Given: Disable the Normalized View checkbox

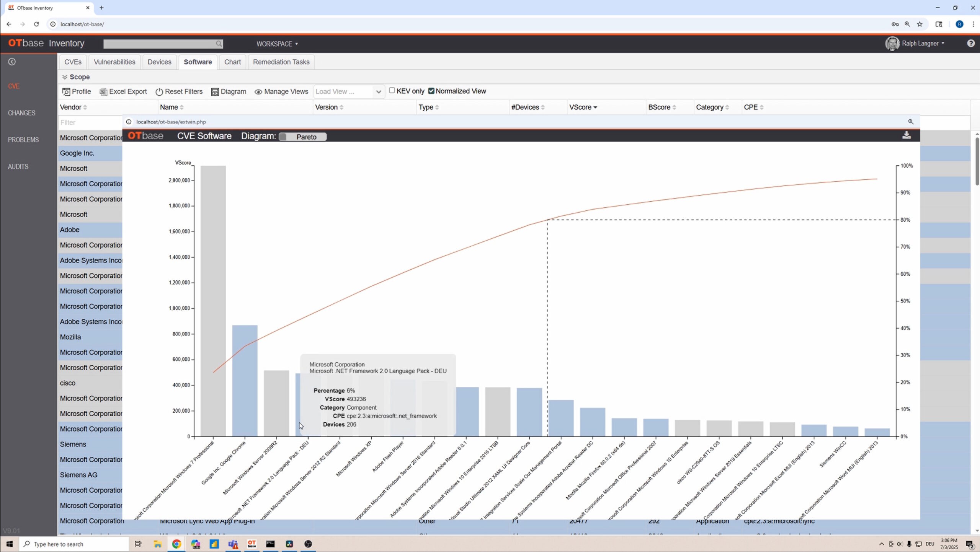Looking at the screenshot, I should pos(431,90).
